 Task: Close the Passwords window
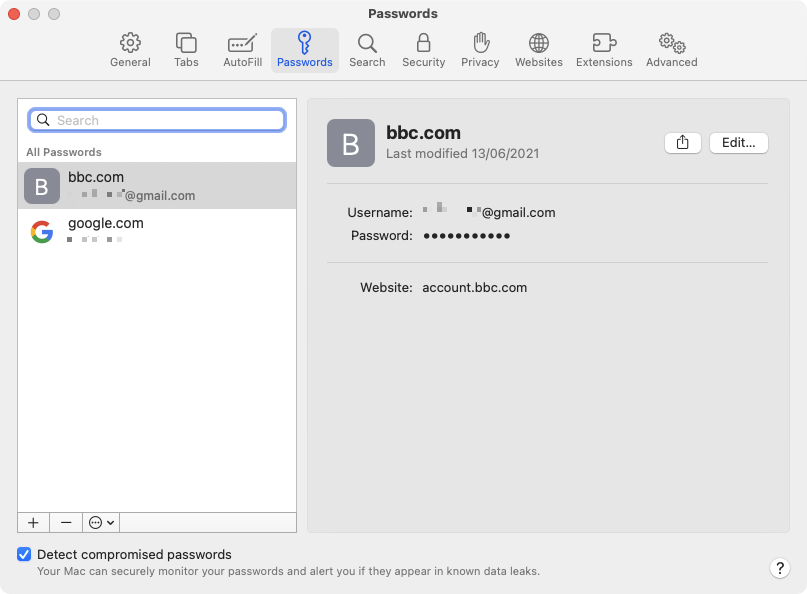tap(14, 14)
